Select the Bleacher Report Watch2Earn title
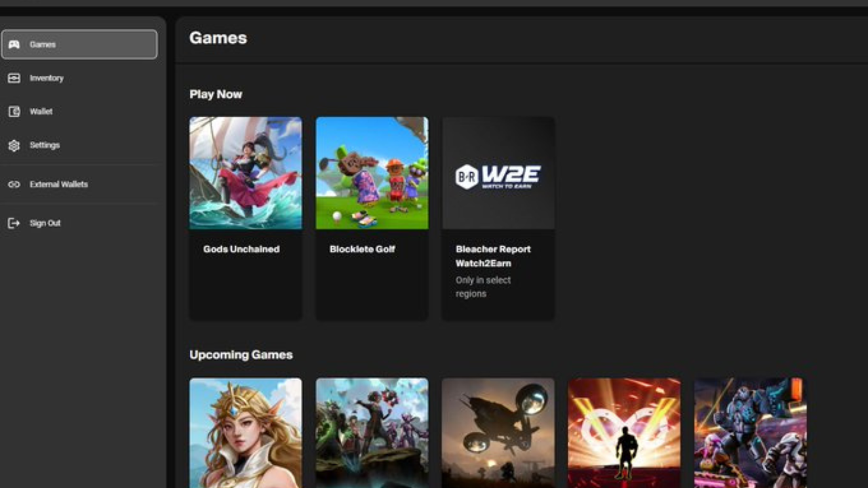 493,256
